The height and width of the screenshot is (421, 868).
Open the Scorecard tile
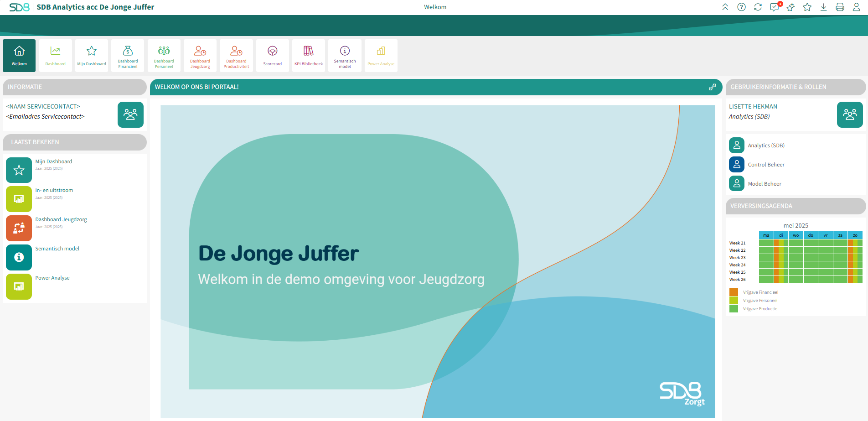coord(273,56)
